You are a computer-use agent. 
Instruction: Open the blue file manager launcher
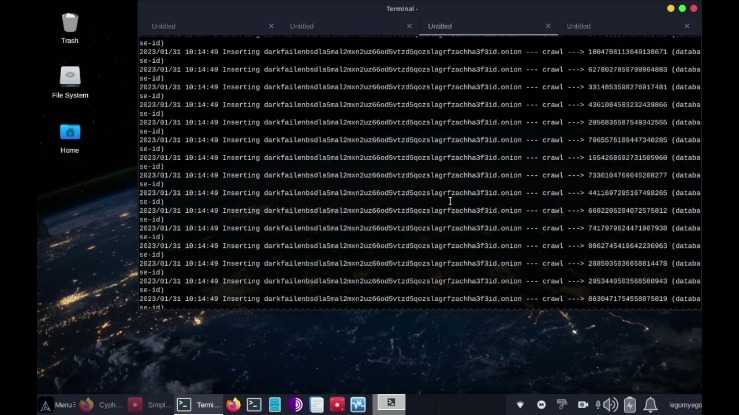tap(275, 405)
